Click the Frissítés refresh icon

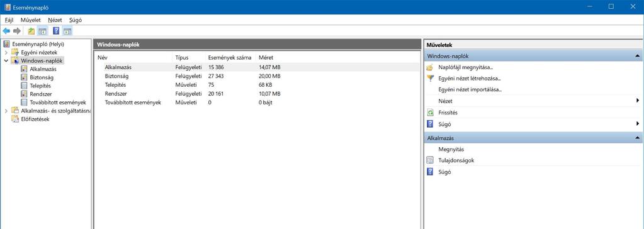coord(430,113)
